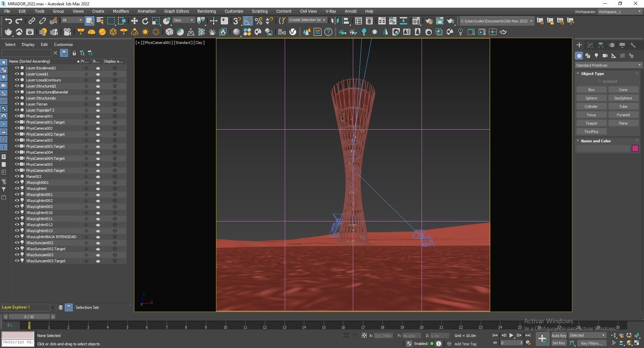The image size is (644, 348).
Task: Open the Utilities wrench panel
Action: pyautogui.click(x=633, y=45)
